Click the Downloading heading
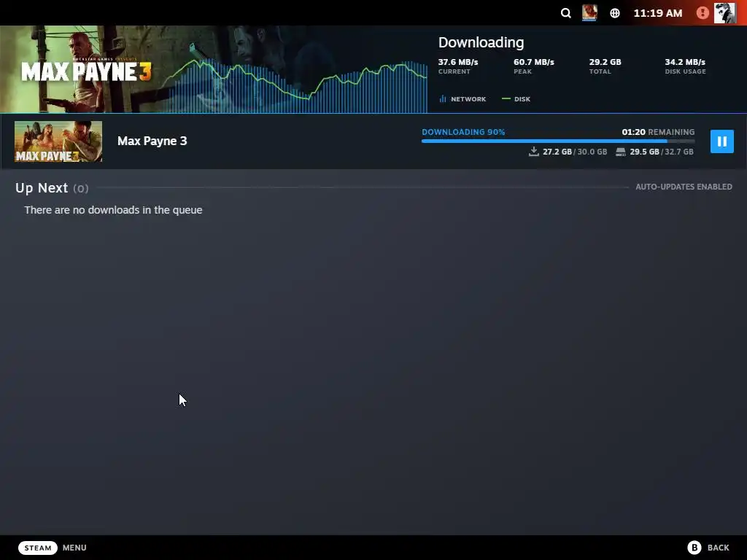Image resolution: width=747 pixels, height=560 pixels. pyautogui.click(x=481, y=42)
